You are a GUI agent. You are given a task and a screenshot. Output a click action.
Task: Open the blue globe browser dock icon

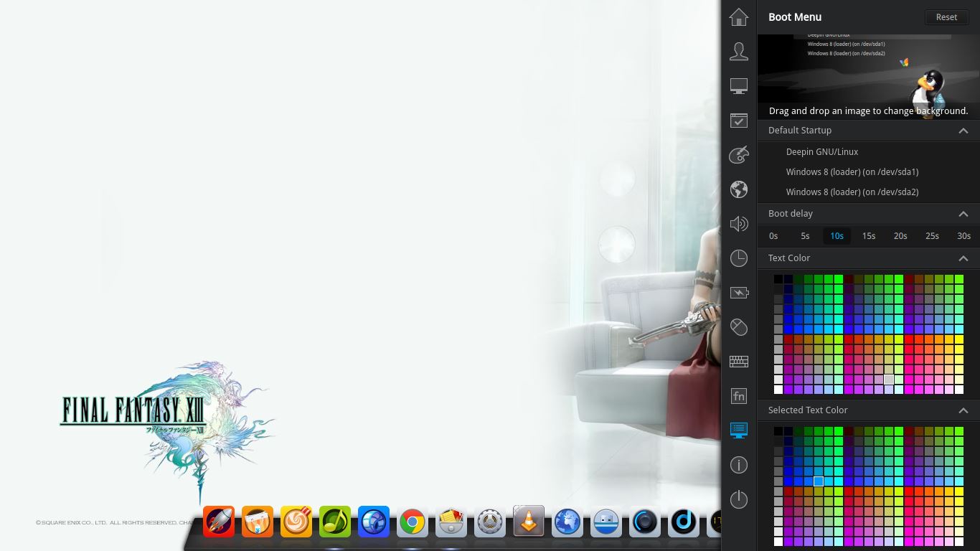567,522
